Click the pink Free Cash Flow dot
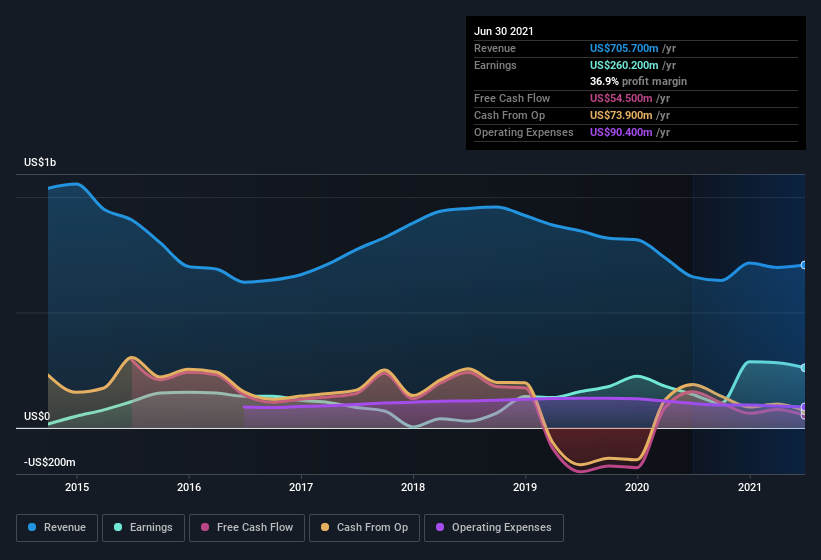This screenshot has height=560, width=821. coord(205,527)
